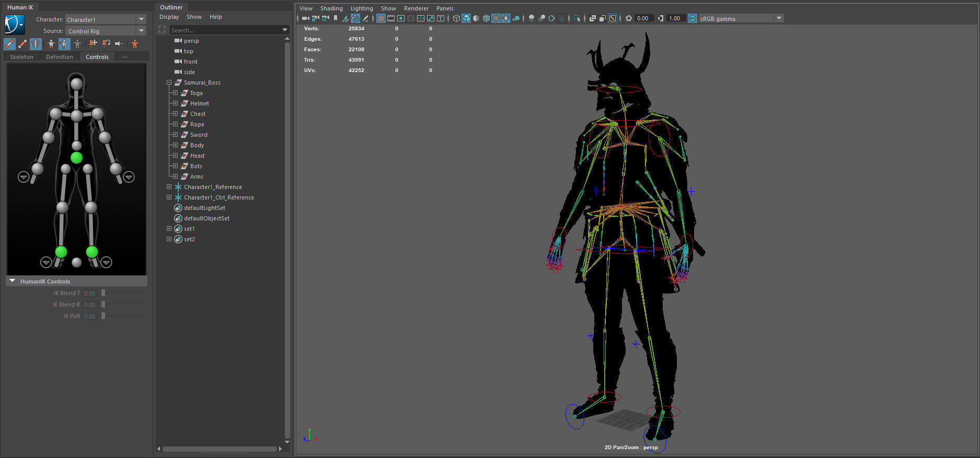Click the Gamma icon beside 1.00
This screenshot has width=980, height=458.
tap(661, 18)
